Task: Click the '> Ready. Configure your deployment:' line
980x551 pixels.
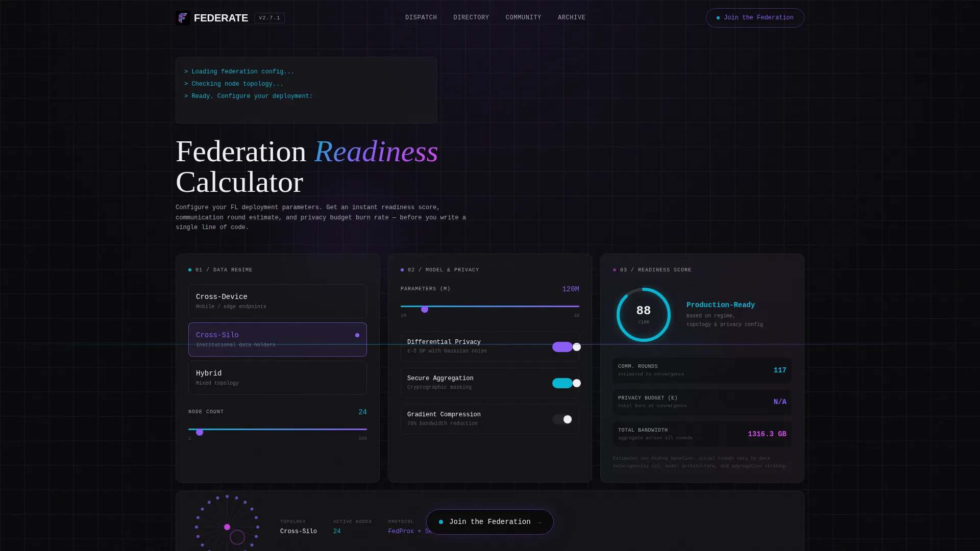Action: coord(249,96)
